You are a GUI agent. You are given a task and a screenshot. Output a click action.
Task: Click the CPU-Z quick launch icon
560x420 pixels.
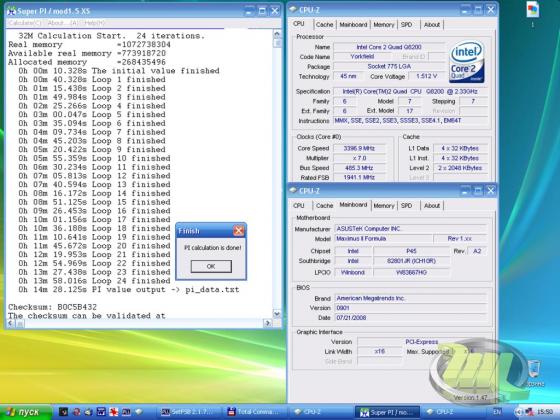pos(139,412)
